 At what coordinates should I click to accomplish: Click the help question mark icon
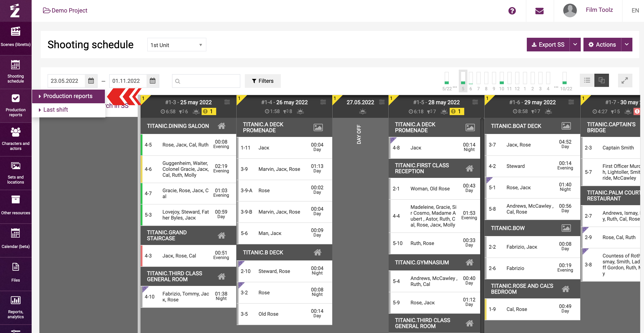(x=512, y=11)
